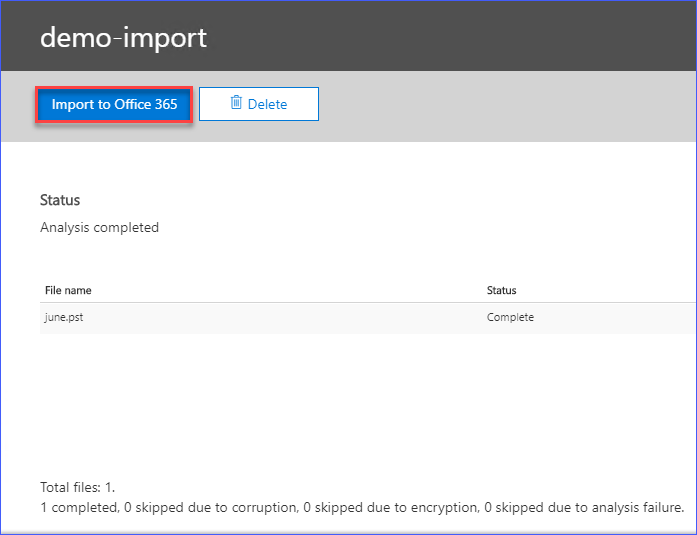
Task: Click the Complete status of june.pst
Action: [510, 317]
